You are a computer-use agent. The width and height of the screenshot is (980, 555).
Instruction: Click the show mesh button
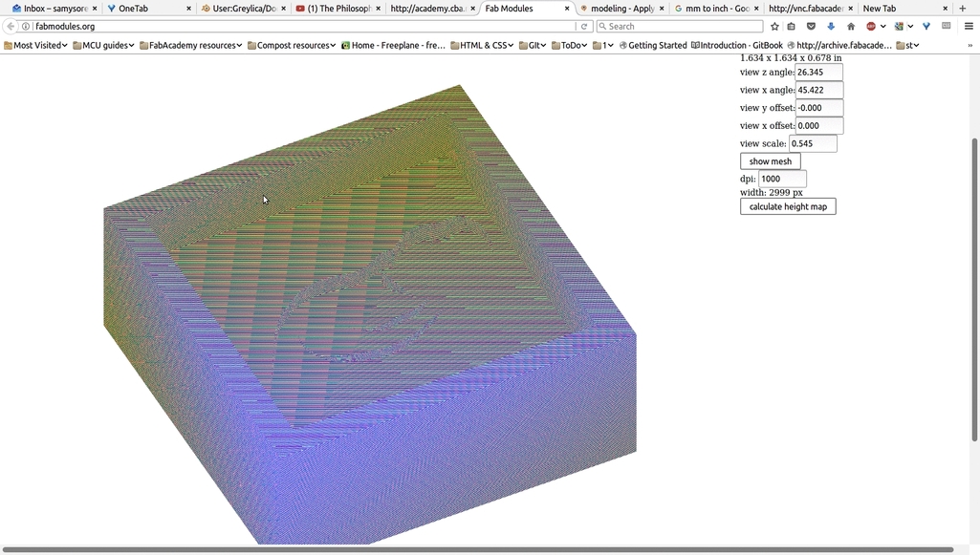[x=770, y=161]
